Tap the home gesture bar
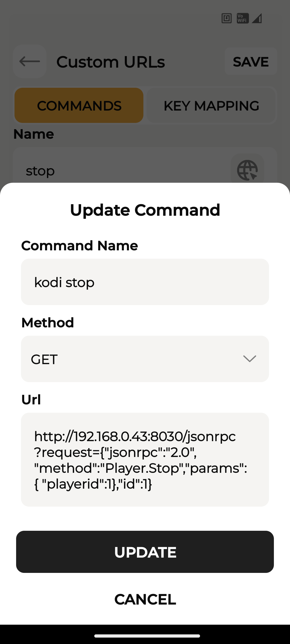Viewport: 290px width, 644px height. 147,636
